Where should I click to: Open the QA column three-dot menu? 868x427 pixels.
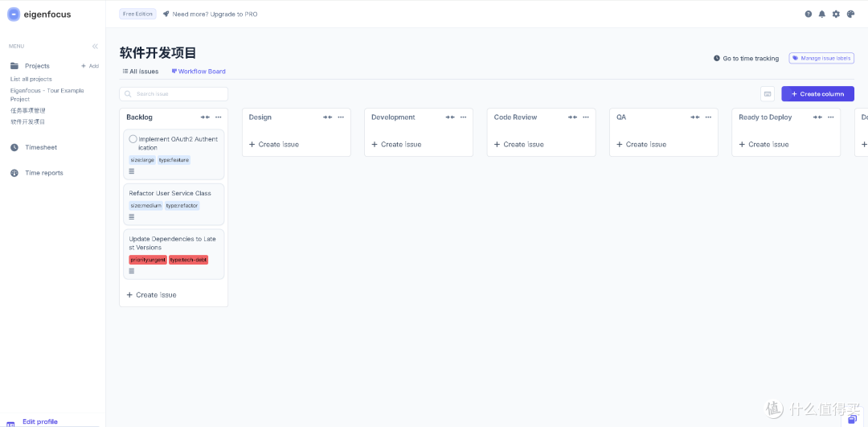[x=709, y=117]
